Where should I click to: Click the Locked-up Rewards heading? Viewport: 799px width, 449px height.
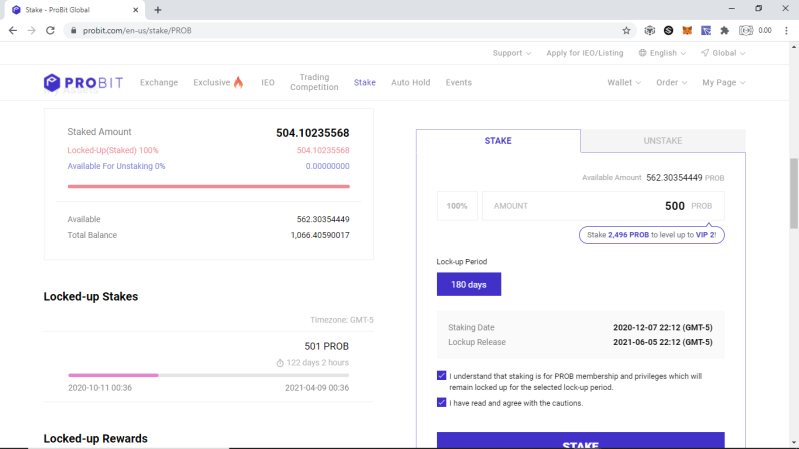[x=96, y=439]
